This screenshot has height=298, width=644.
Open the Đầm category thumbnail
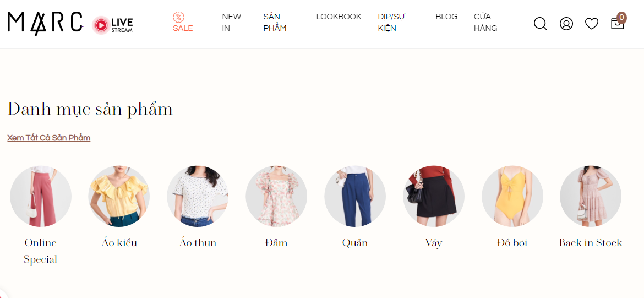click(x=276, y=197)
